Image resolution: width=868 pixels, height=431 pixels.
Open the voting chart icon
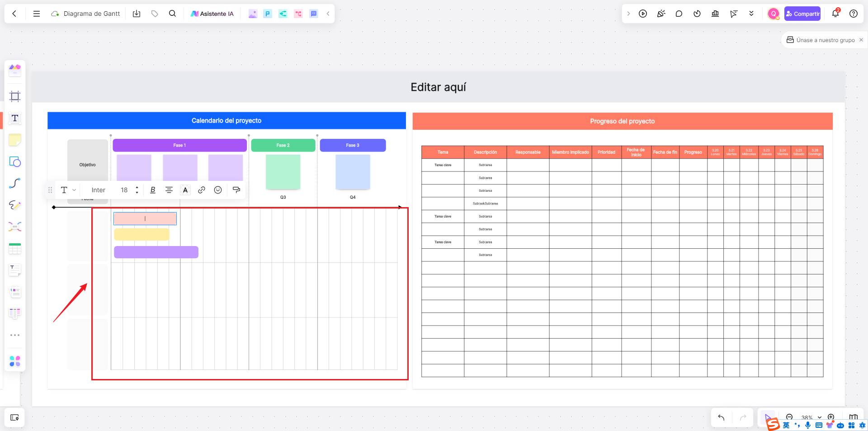(715, 14)
